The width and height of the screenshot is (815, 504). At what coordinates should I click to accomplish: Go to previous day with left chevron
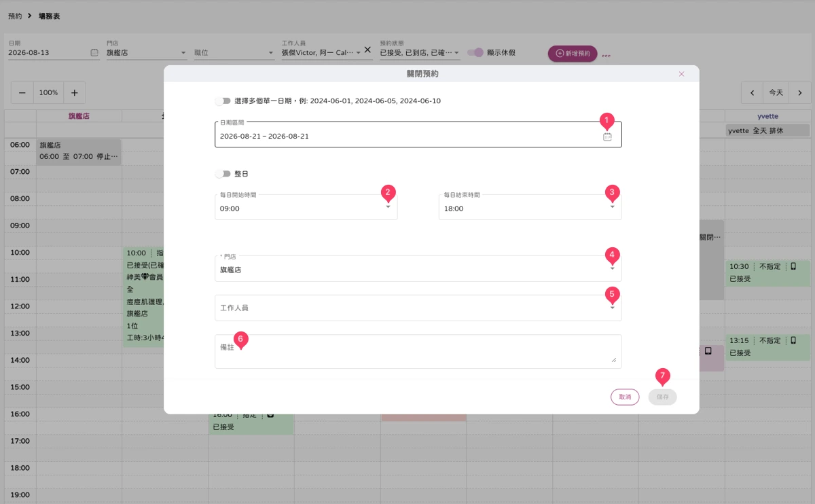click(x=753, y=92)
